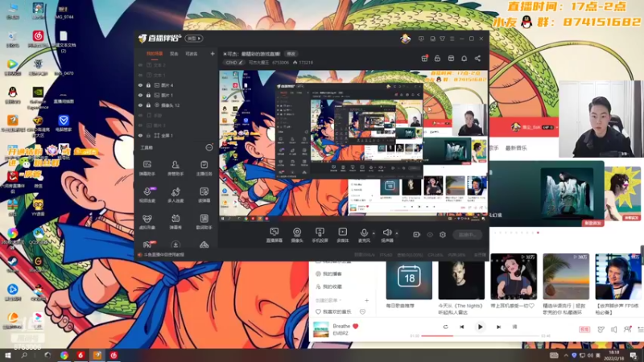Play the song Breathe
The image size is (644, 362).
(480, 327)
